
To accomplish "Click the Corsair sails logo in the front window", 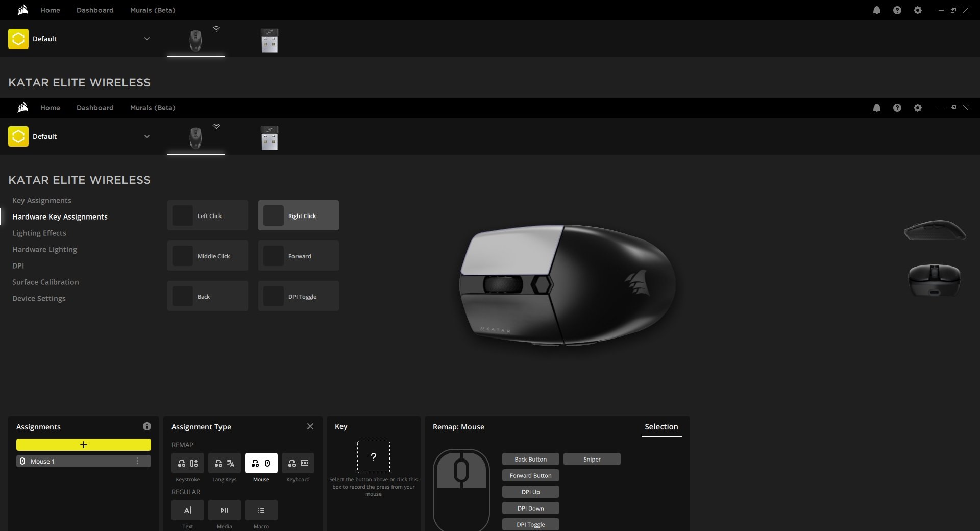I will 22,108.
